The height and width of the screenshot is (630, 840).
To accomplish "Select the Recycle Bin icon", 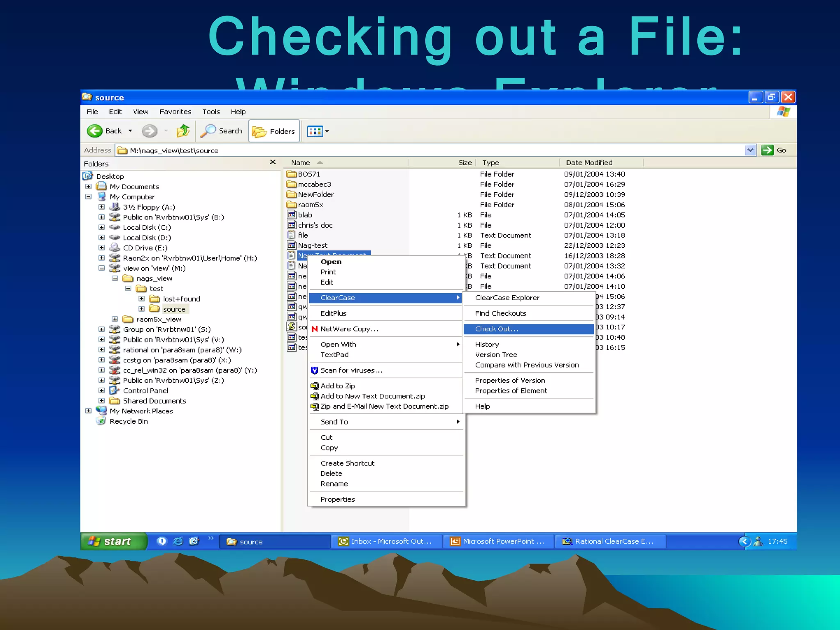I will pyautogui.click(x=101, y=421).
